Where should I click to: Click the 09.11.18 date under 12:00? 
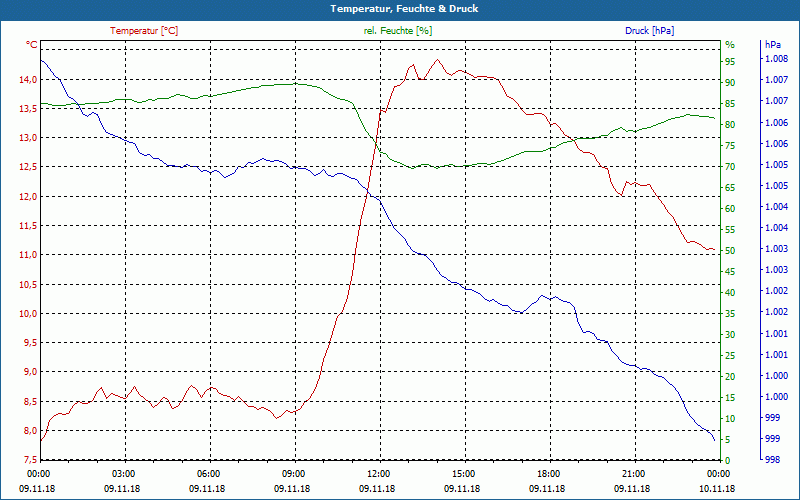pos(378,488)
